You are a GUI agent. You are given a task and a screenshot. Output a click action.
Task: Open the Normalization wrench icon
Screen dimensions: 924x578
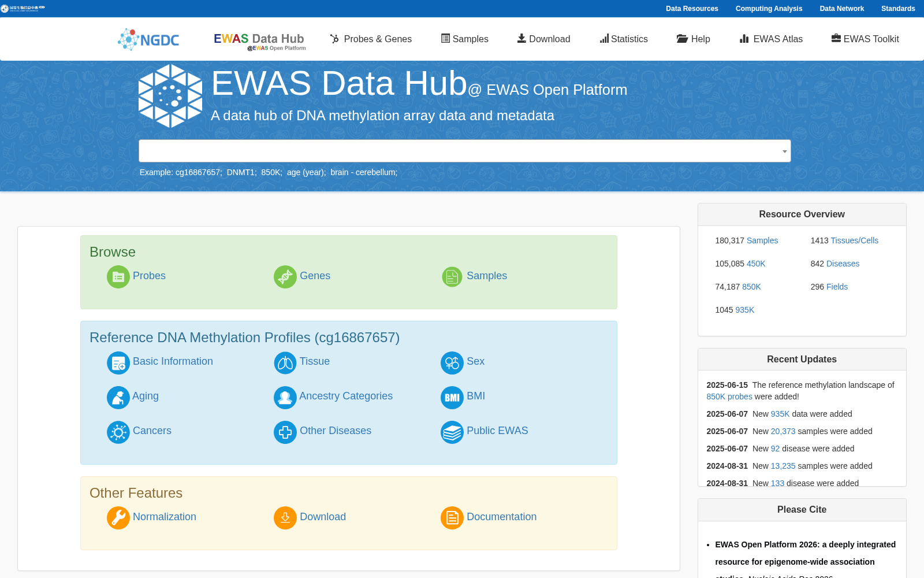[118, 518]
